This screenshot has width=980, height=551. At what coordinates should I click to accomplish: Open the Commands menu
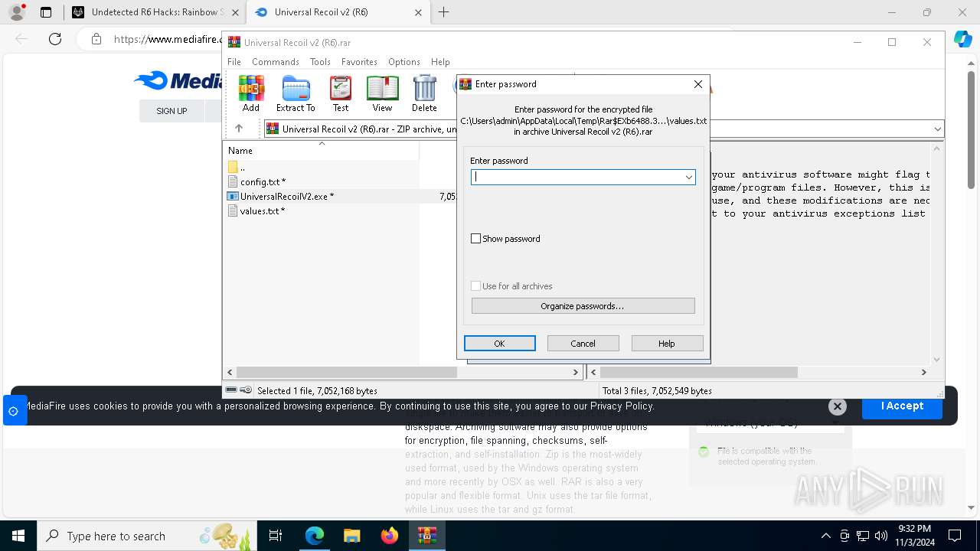pos(276,62)
